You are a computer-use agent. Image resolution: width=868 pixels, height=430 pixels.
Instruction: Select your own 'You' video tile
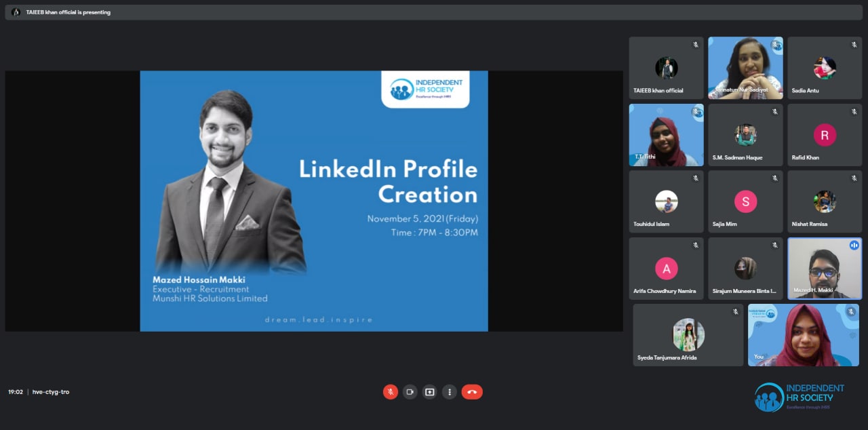pos(804,335)
